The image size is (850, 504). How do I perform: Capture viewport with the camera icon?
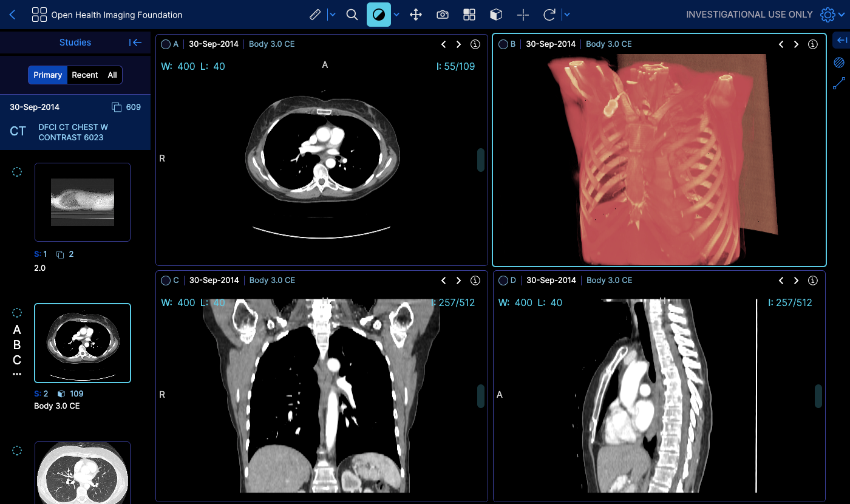[443, 15]
